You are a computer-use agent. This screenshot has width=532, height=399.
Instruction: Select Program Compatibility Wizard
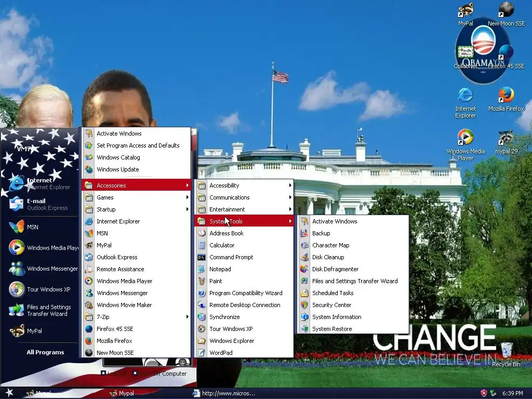(244, 293)
